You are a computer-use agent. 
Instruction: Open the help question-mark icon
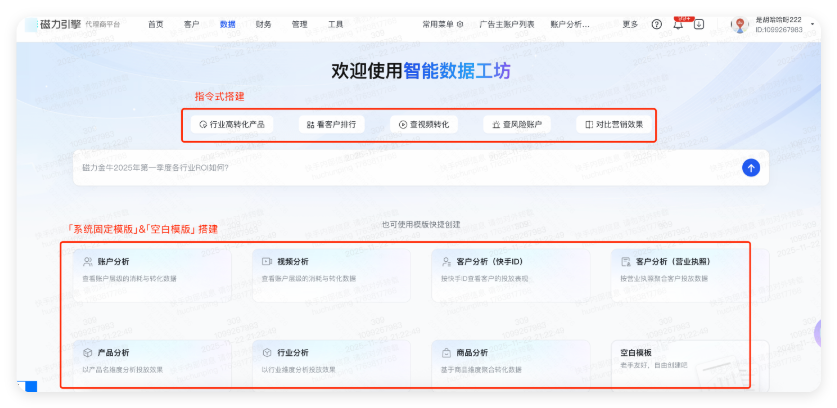coord(657,24)
